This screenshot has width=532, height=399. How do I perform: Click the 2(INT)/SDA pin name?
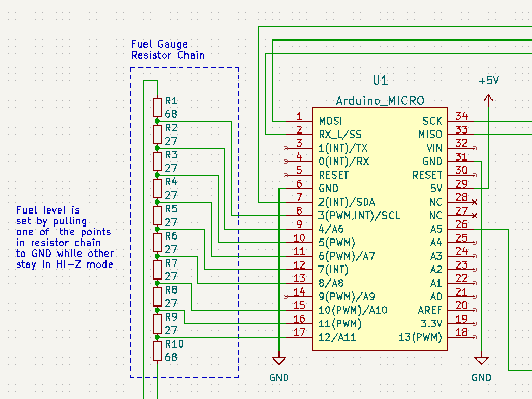point(347,202)
